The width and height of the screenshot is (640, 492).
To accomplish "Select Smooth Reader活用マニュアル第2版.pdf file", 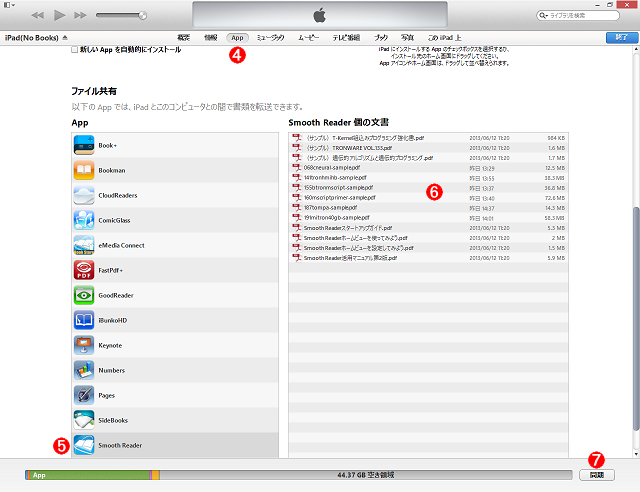I will tap(428, 258).
